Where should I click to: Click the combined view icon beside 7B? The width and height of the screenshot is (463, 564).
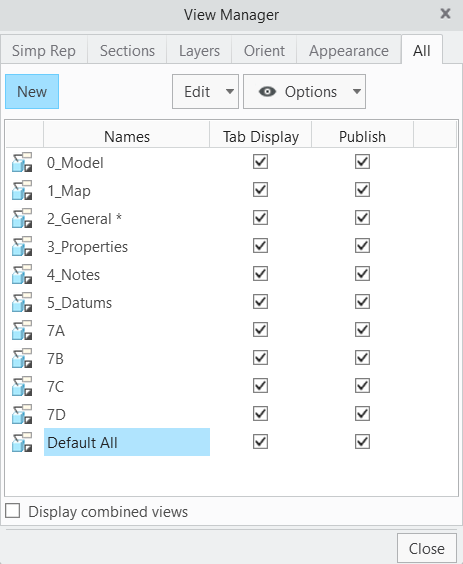click(22, 358)
